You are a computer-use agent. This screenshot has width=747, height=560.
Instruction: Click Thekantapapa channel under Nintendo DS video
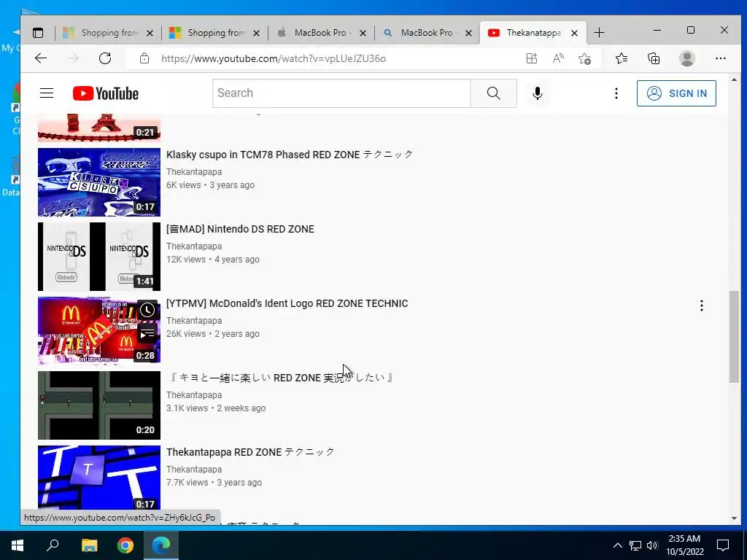[194, 246]
